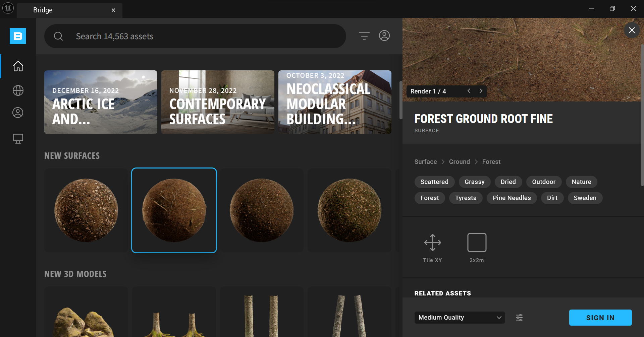Show next render preview
This screenshot has width=644, height=337.
click(x=481, y=91)
